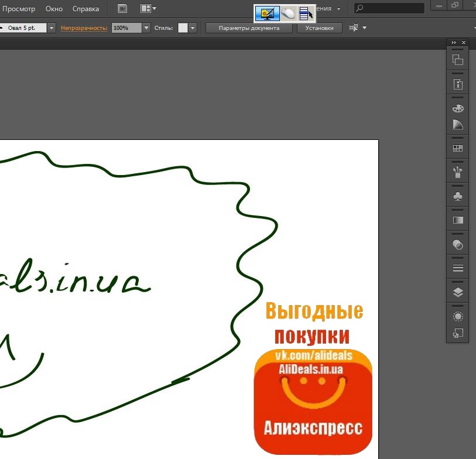Image resolution: width=476 pixels, height=459 pixels.
Task: Open the Stroke panel three-lines icon
Action: (x=458, y=268)
